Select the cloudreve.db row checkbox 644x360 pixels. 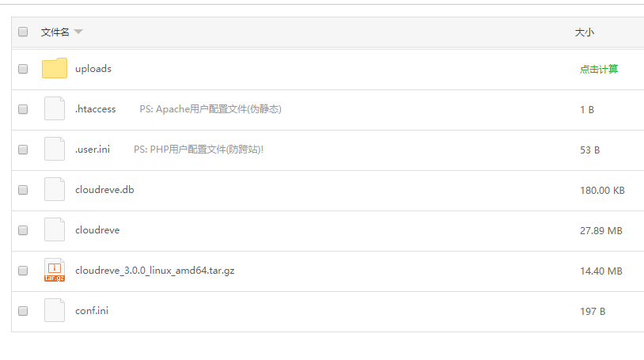[23, 190]
